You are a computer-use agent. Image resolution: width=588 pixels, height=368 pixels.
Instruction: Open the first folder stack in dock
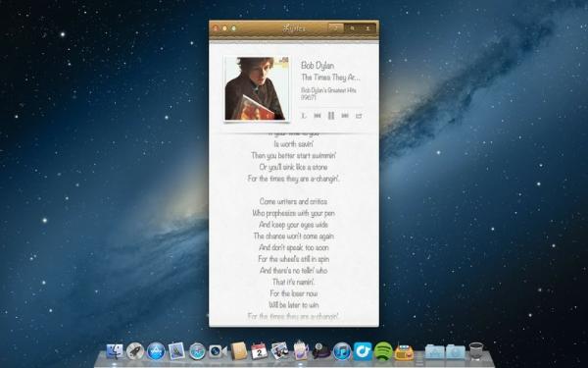[x=434, y=352]
